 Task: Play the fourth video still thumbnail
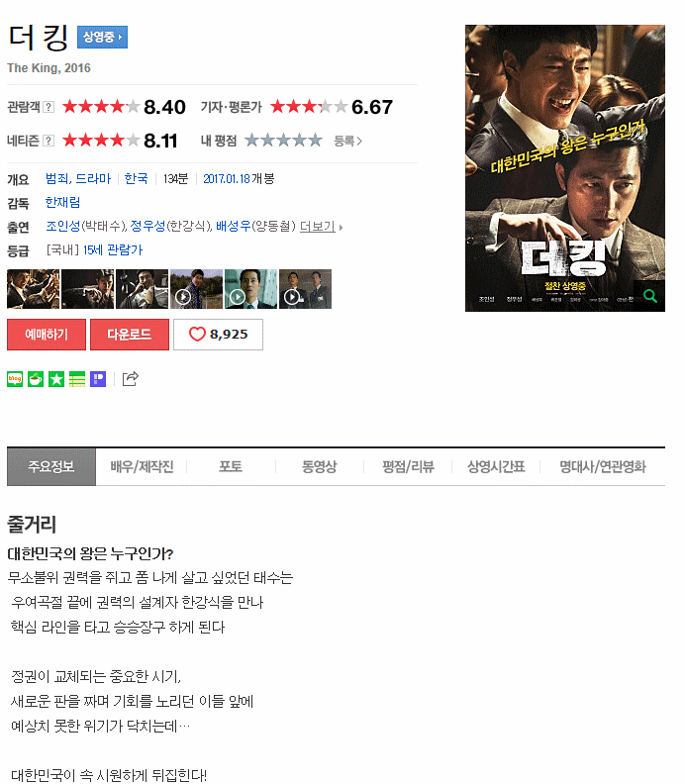click(x=197, y=289)
